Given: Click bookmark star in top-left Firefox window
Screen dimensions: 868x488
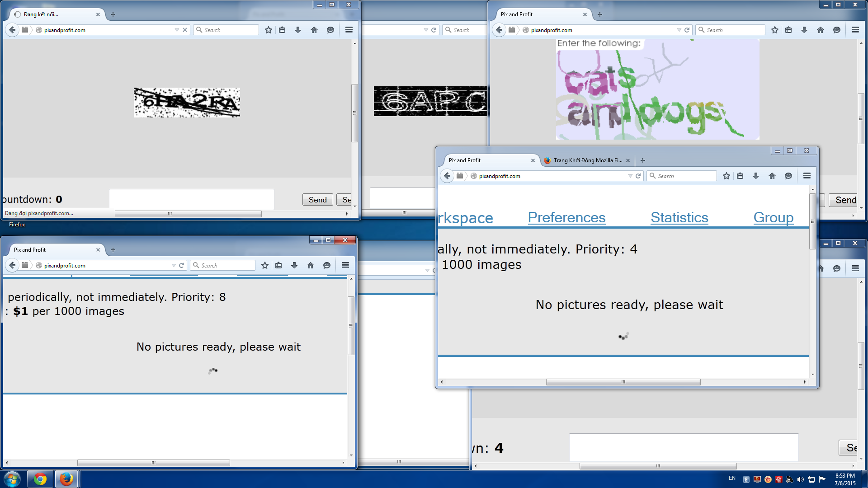Looking at the screenshot, I should click(269, 30).
